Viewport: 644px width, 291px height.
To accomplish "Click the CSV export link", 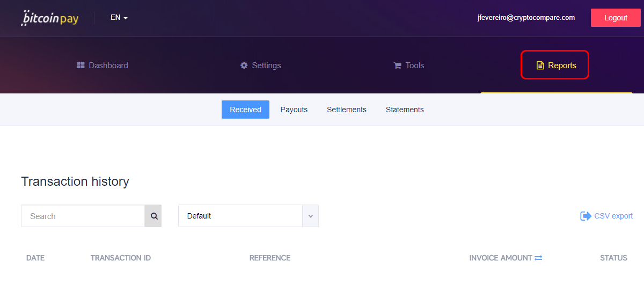I will [606, 216].
